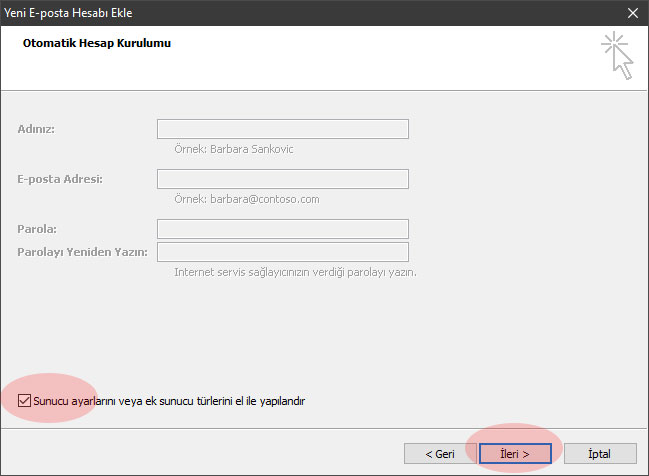This screenshot has width=649, height=476.
Task: Click the E-posta Adresi input field
Action: click(x=283, y=179)
